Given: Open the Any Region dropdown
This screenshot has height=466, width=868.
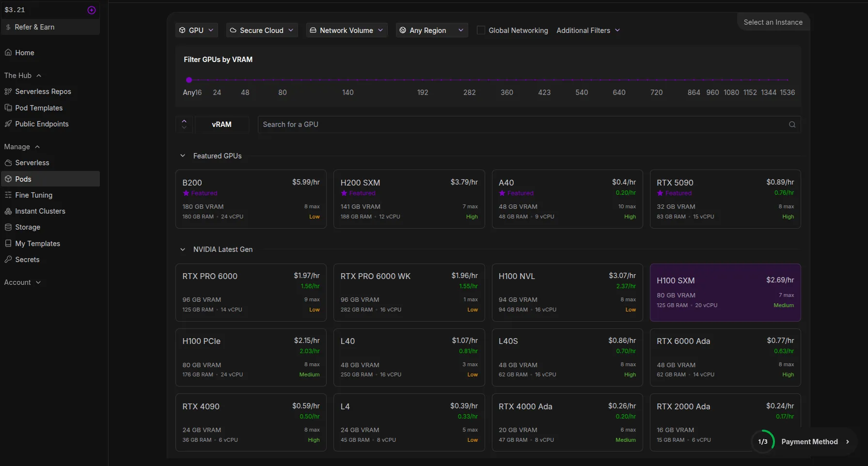Looking at the screenshot, I should pyautogui.click(x=431, y=30).
